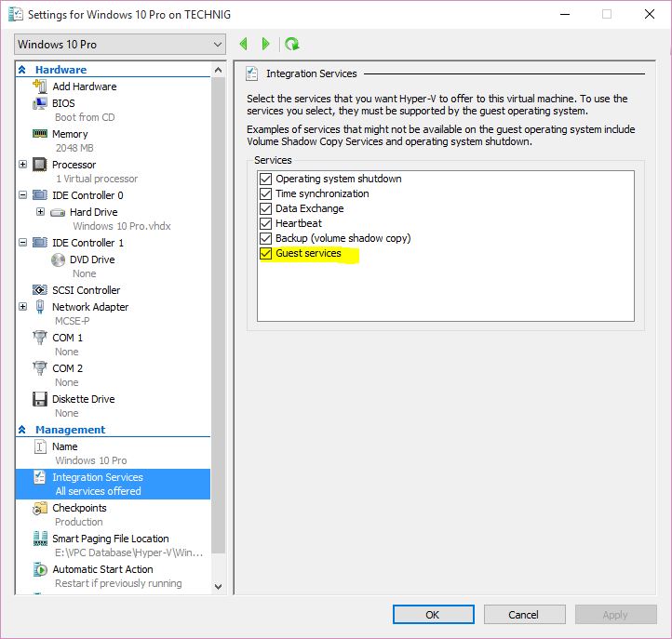Click OK to save settings
Image resolution: width=672 pixels, height=639 pixels.
pyautogui.click(x=434, y=615)
